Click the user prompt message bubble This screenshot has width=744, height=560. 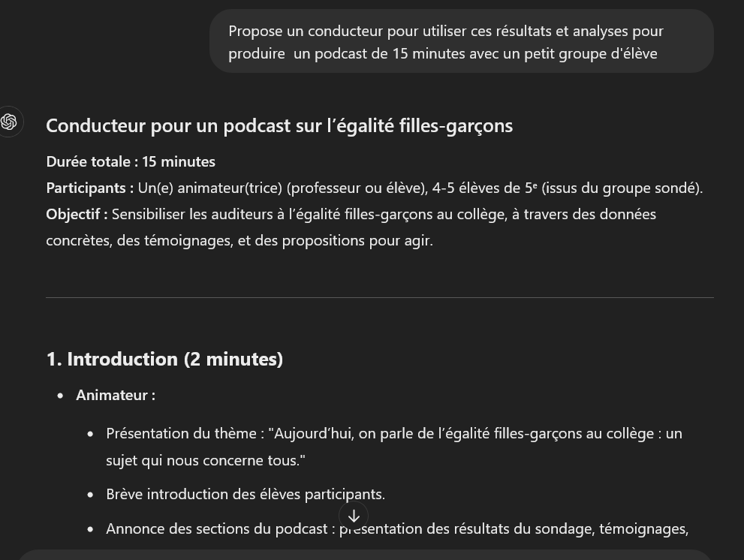(461, 41)
